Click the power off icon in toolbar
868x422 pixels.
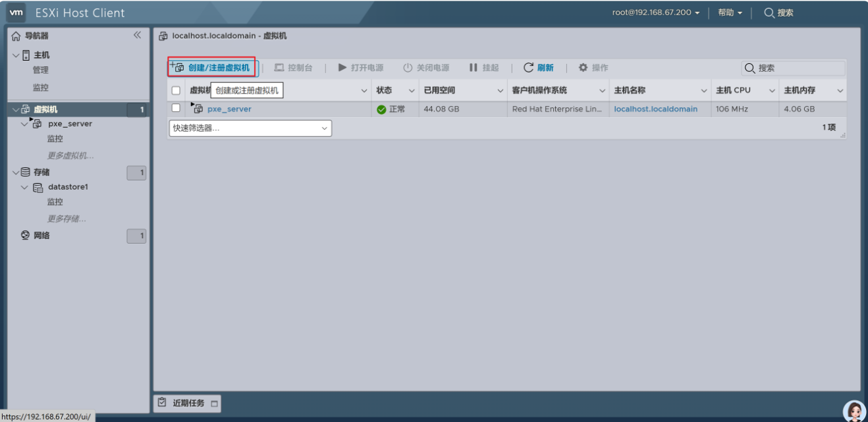(x=408, y=68)
